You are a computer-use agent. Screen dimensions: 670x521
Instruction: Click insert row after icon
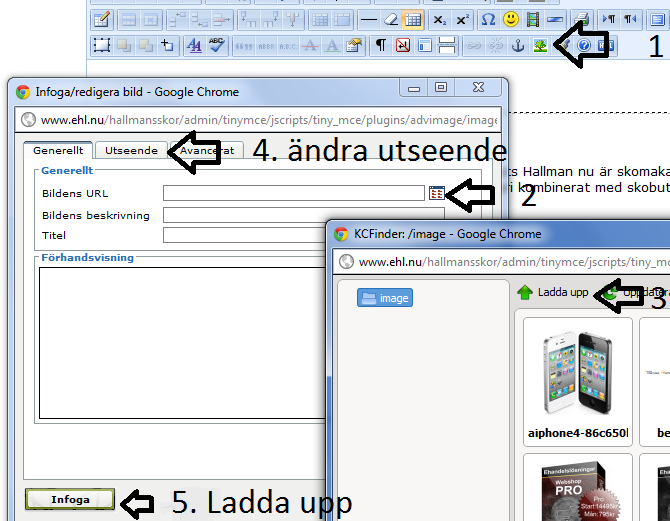pyautogui.click(x=200, y=20)
